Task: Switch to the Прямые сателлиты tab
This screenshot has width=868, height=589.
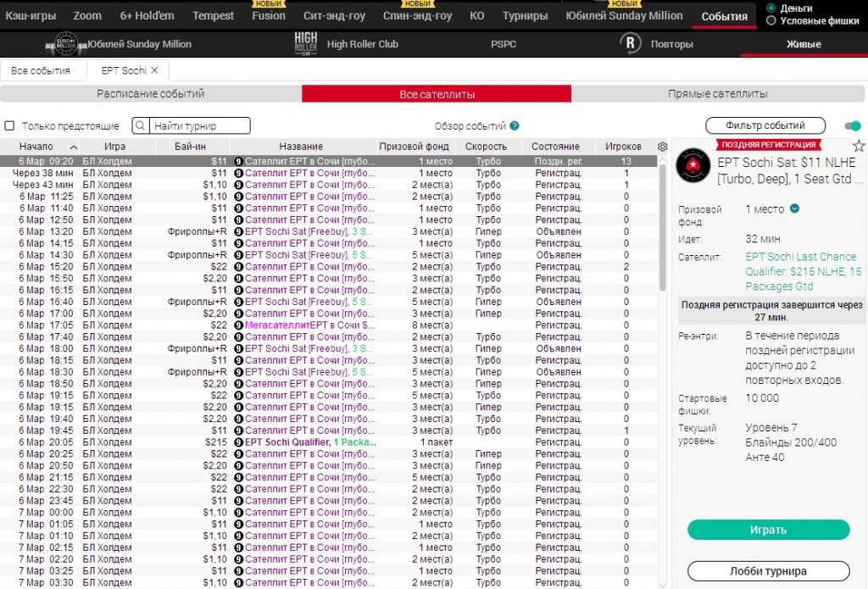Action: pos(717,94)
